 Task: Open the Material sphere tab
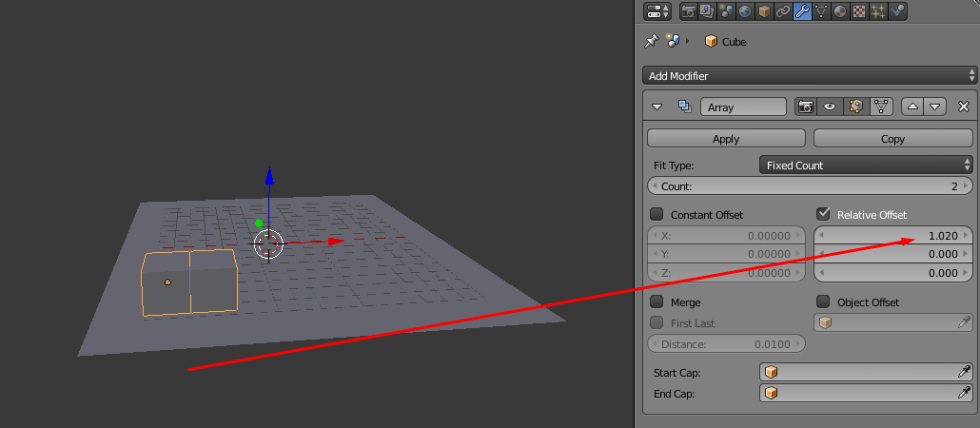pyautogui.click(x=840, y=10)
